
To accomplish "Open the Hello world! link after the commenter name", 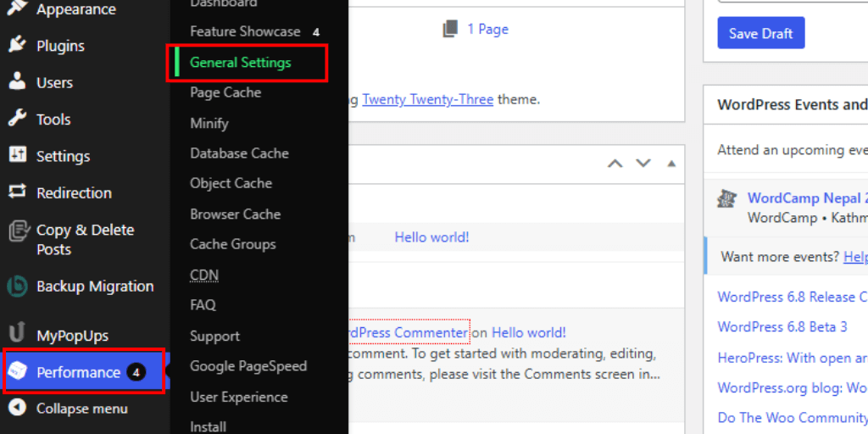I will [x=529, y=332].
